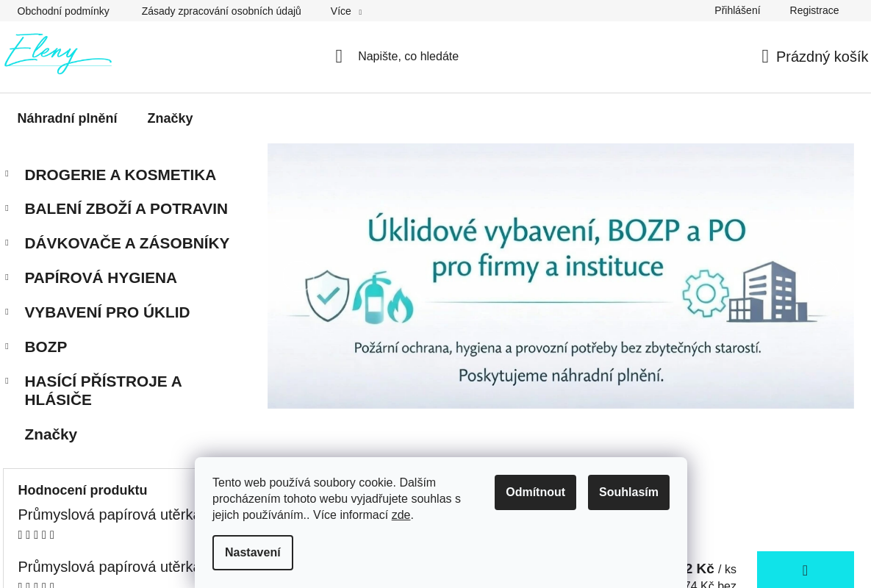Select VYBAVENÍ PRO ÚKLID category
This screenshot has width=882, height=588.
(107, 312)
